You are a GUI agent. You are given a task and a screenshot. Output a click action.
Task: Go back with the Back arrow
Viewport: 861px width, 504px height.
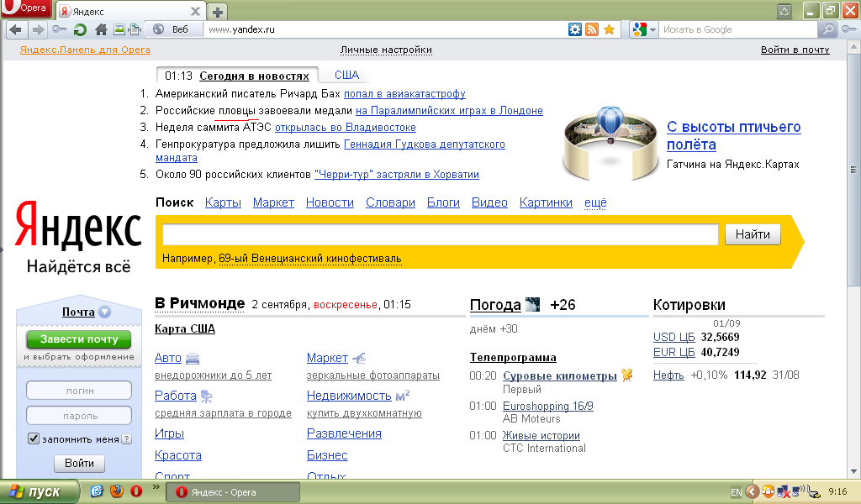click(16, 29)
